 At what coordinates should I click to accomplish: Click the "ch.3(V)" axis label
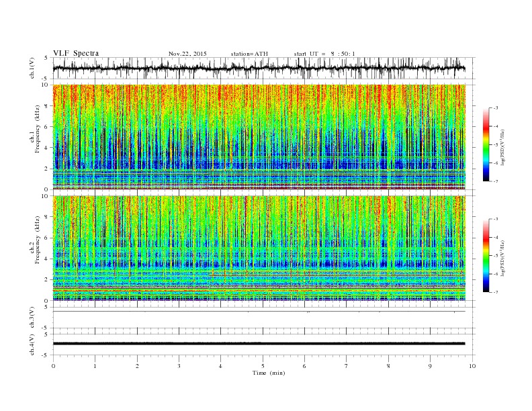(x=32, y=317)
